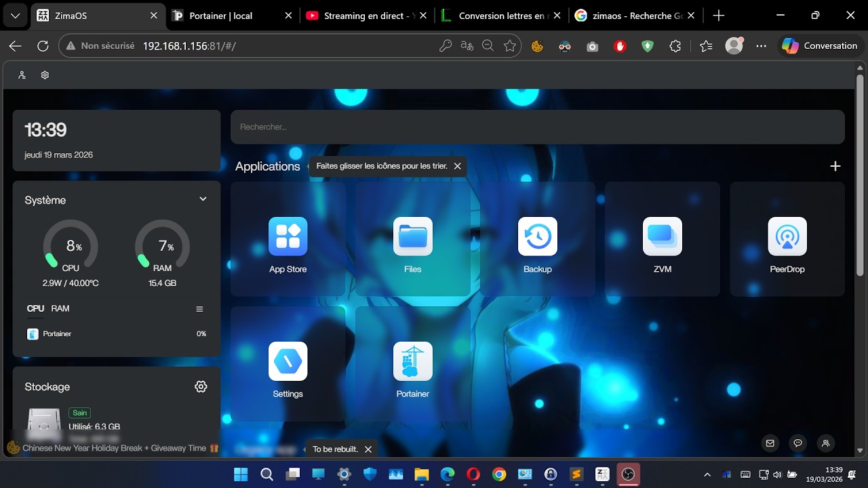The image size is (868, 488).
Task: Switch to the CPU tab in the Système widget
Action: (x=35, y=308)
